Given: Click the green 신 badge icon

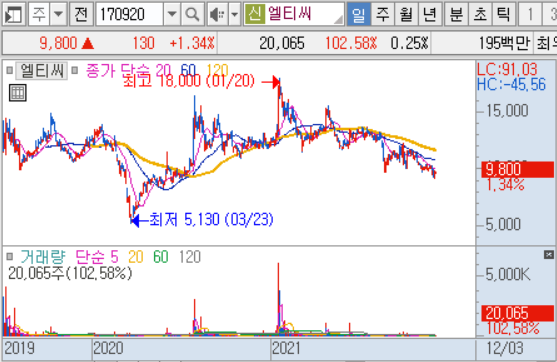Looking at the screenshot, I should tap(254, 14).
